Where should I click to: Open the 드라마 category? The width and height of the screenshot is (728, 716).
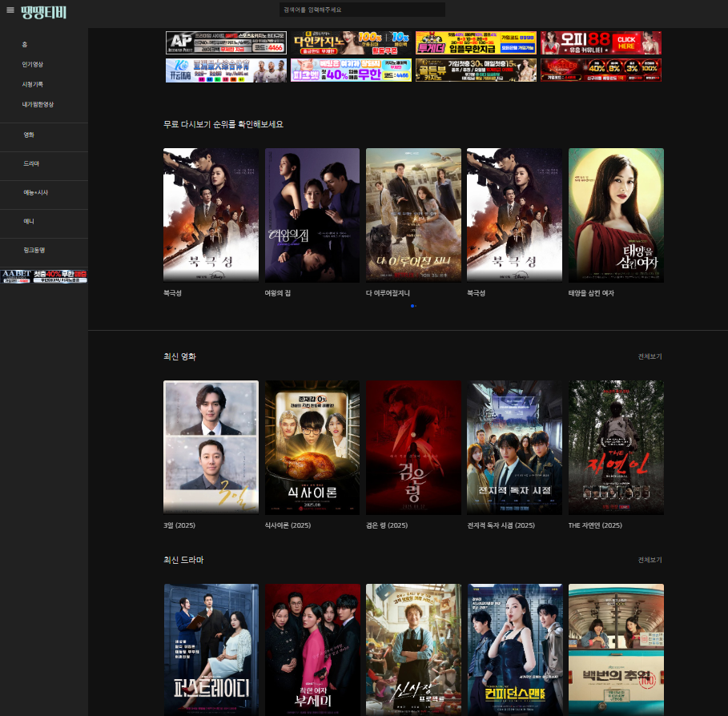click(31, 163)
